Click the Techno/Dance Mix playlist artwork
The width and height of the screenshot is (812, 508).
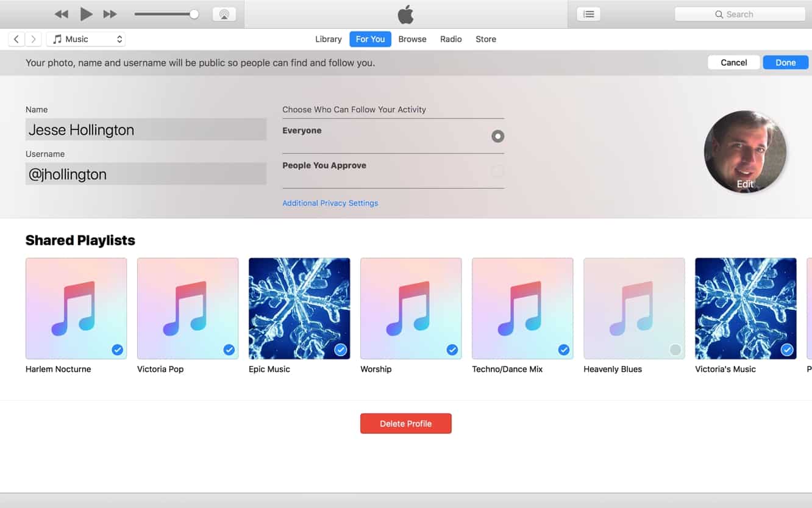522,309
